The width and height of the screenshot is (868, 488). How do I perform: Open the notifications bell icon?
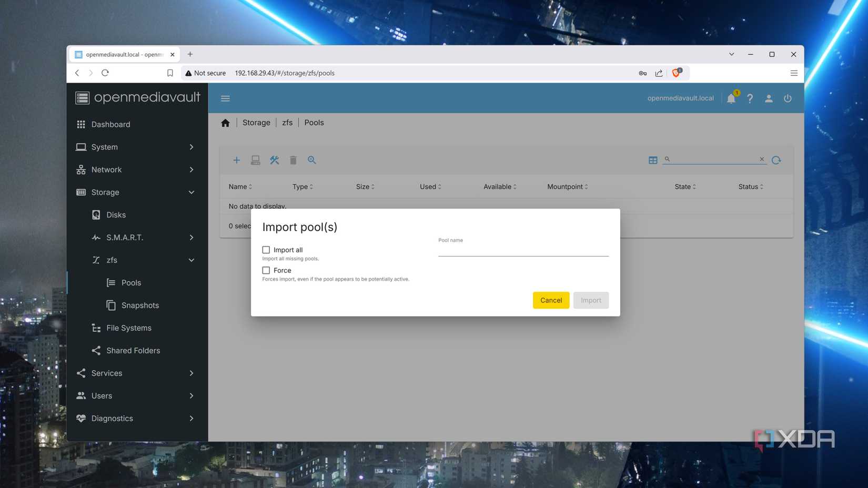(731, 98)
